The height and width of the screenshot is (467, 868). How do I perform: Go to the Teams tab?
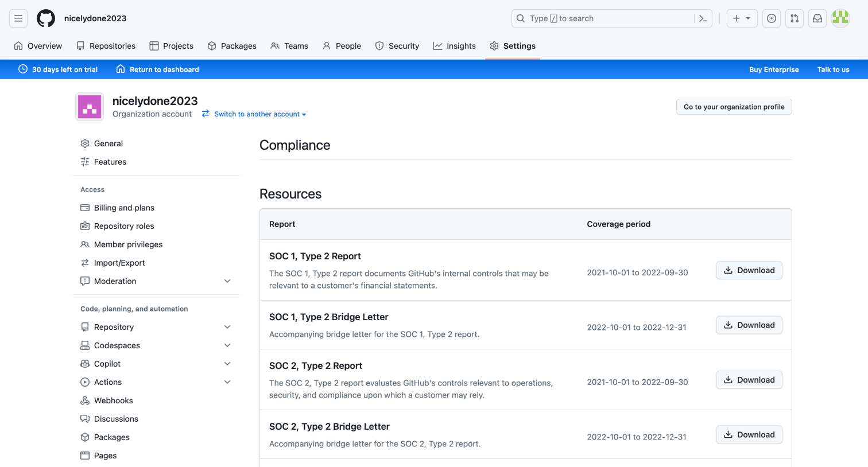click(x=289, y=46)
